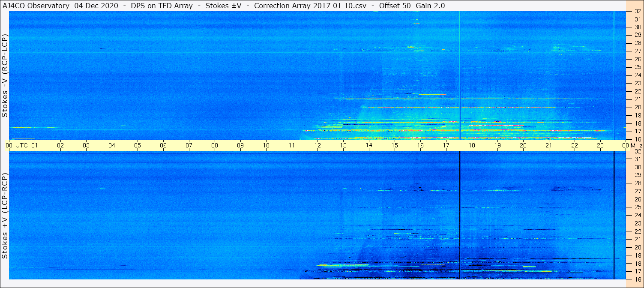Screen dimensions: 644x288
Task: Select the 02 hour mark on time axis
Action: tap(60, 145)
